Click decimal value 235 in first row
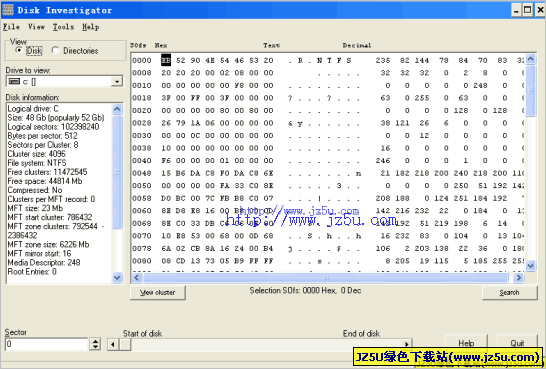546x369 pixels. tap(383, 60)
